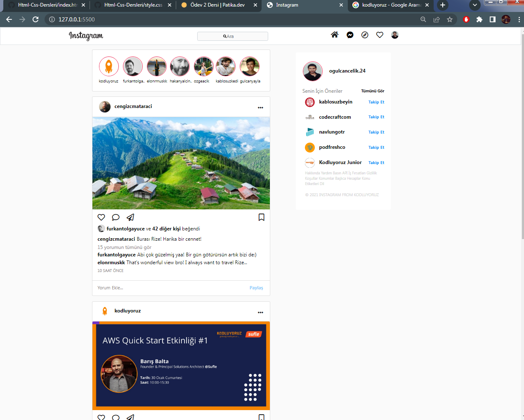Open kablosuzkedi story
The image size is (524, 420).
(x=226, y=67)
